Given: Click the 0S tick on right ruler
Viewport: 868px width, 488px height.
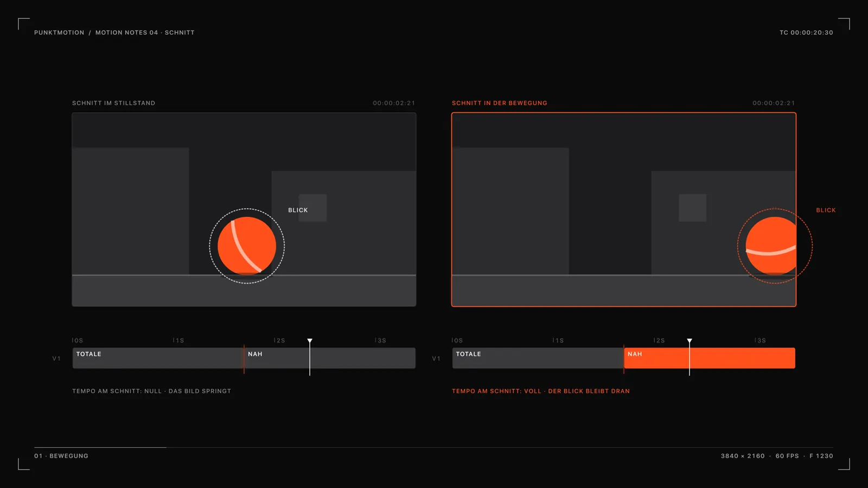Looking at the screenshot, I should coord(457,341).
